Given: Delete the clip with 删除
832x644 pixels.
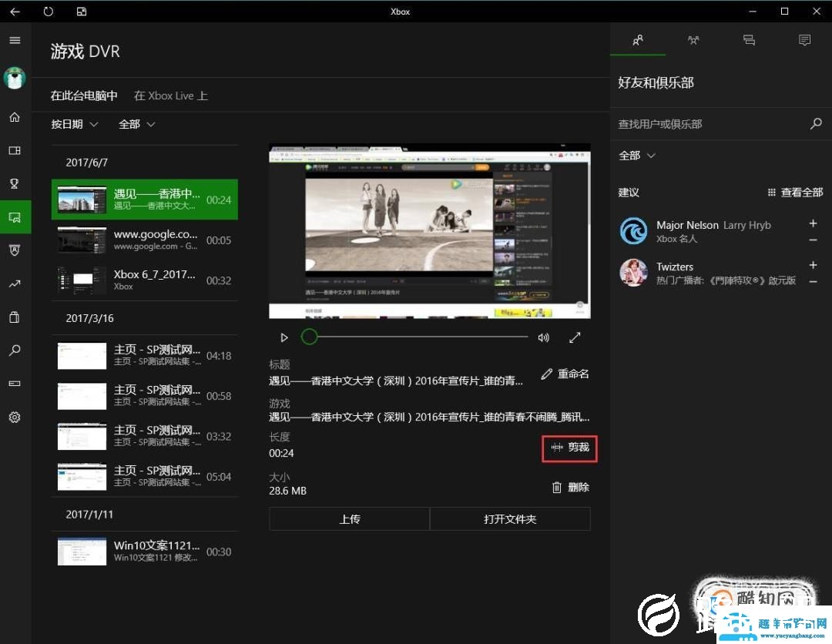Looking at the screenshot, I should [x=570, y=487].
